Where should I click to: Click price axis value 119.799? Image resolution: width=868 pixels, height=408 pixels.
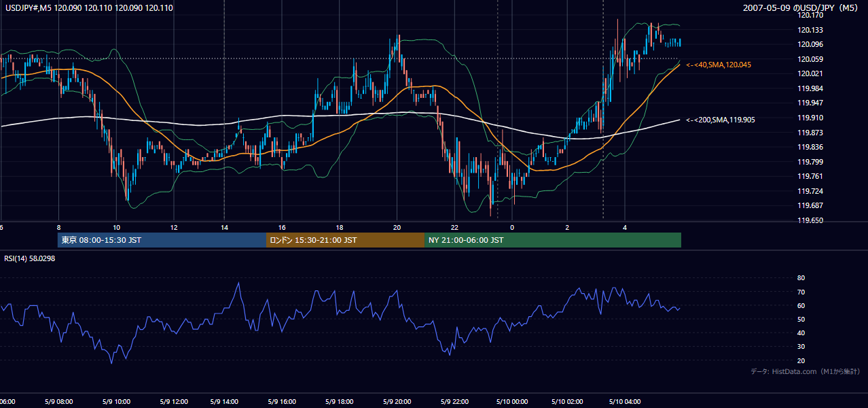tap(810, 162)
